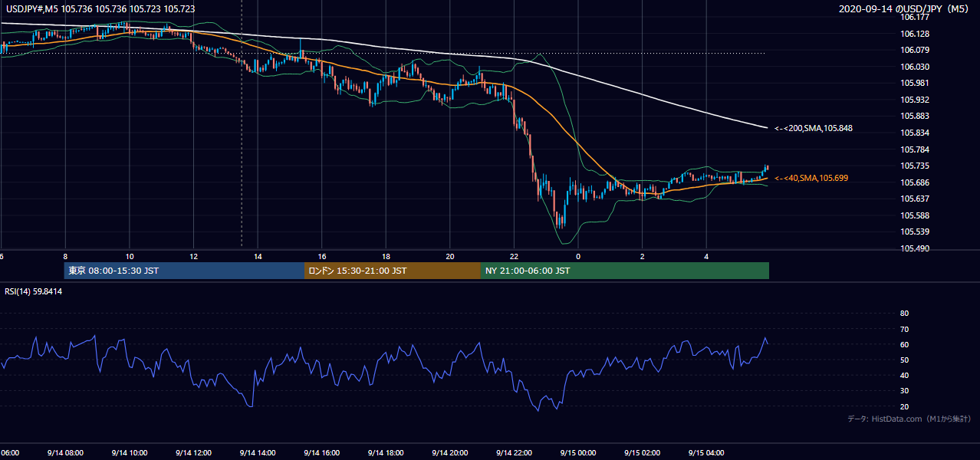Click the 9/14 14:00 time axis label
The image size is (980, 460).
258,452
